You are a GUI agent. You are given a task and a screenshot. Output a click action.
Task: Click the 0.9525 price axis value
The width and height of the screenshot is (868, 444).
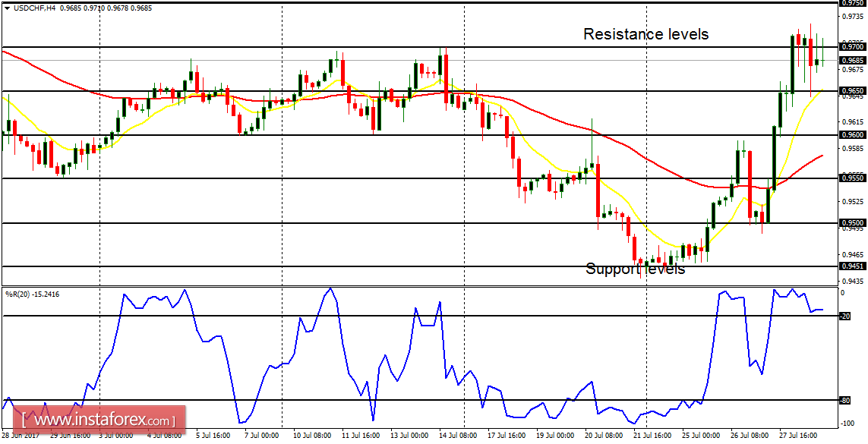(x=853, y=201)
